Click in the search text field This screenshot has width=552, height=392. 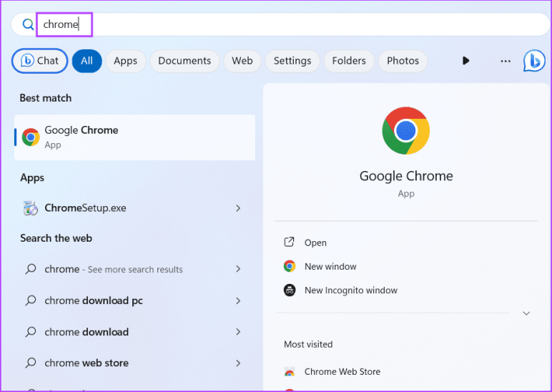tap(286, 24)
